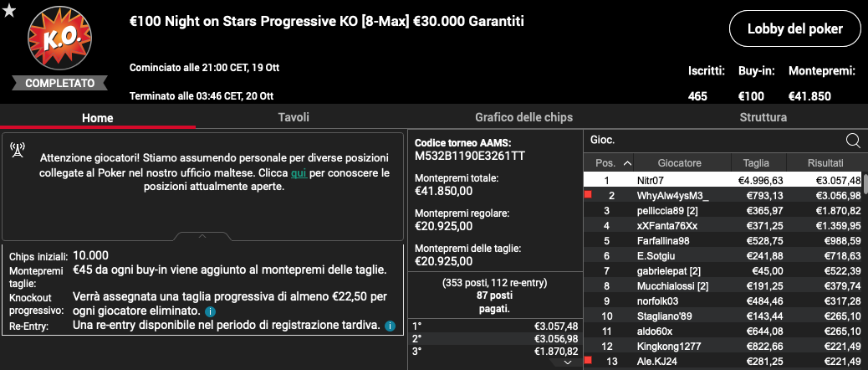Open the Lobby del poker
The image size is (868, 370).
[795, 28]
